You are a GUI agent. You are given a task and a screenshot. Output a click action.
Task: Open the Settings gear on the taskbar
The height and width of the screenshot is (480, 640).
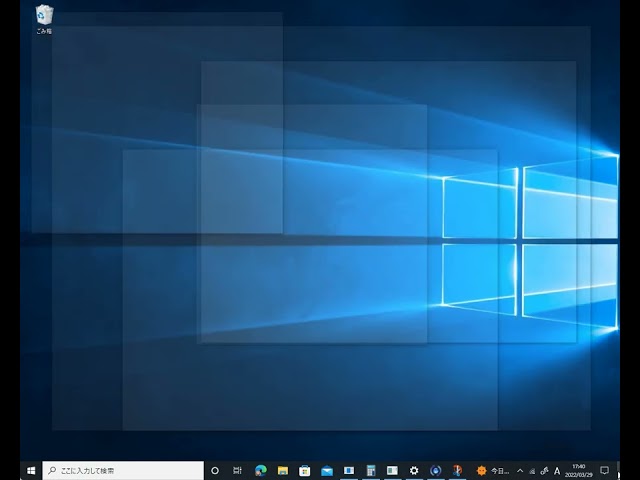tap(414, 471)
